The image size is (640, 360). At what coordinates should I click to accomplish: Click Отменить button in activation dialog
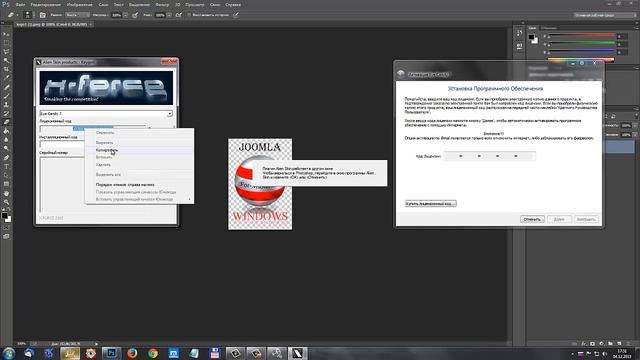coord(532,219)
